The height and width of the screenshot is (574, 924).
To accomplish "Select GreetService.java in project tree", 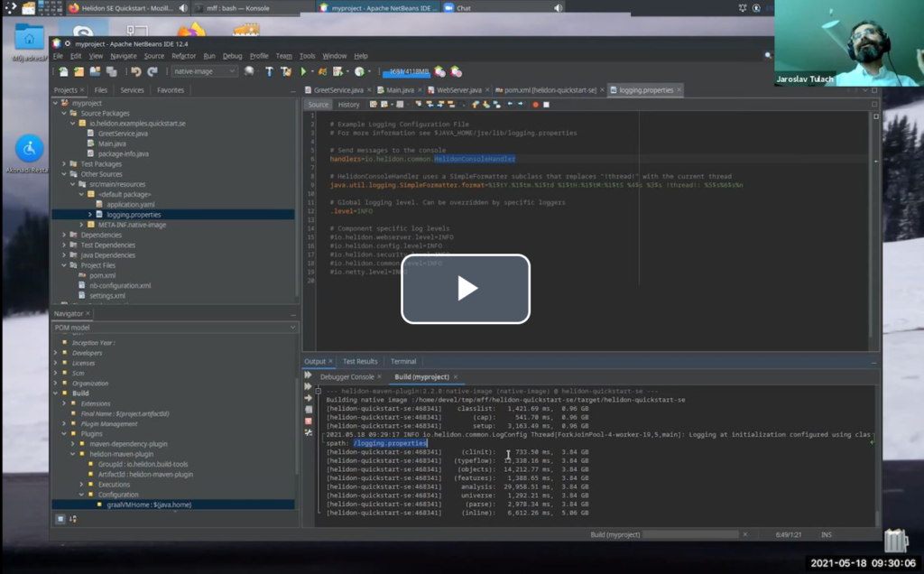I will coord(123,134).
